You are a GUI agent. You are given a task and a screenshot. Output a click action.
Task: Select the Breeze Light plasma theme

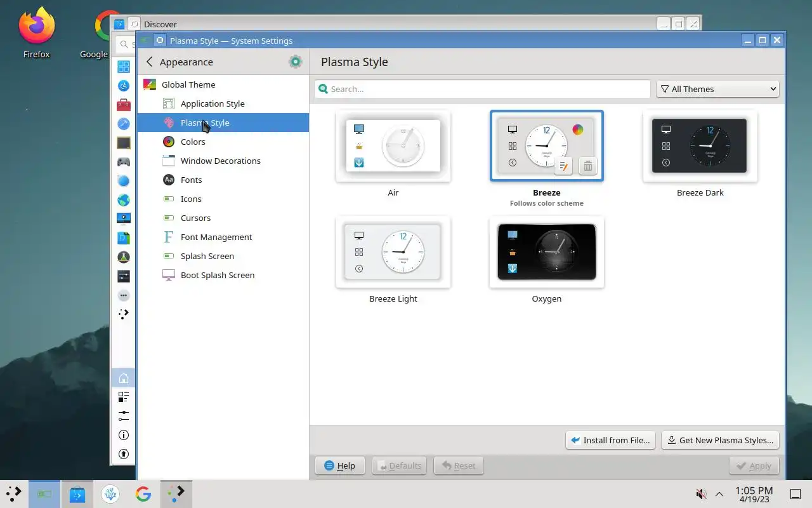(x=393, y=253)
